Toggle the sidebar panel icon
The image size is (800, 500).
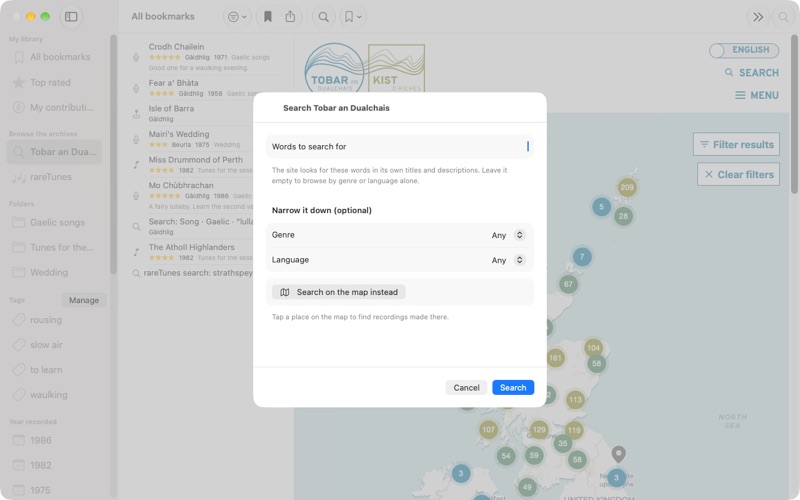[x=71, y=17]
